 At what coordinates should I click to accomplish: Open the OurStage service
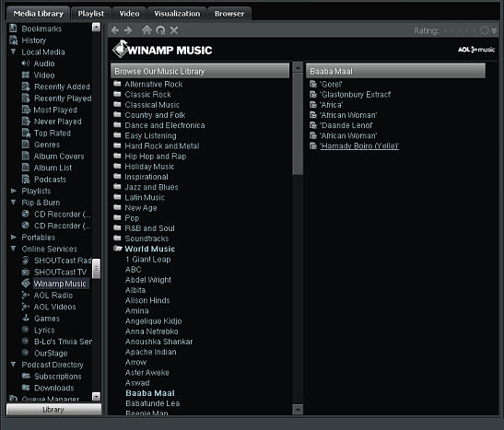[51, 353]
